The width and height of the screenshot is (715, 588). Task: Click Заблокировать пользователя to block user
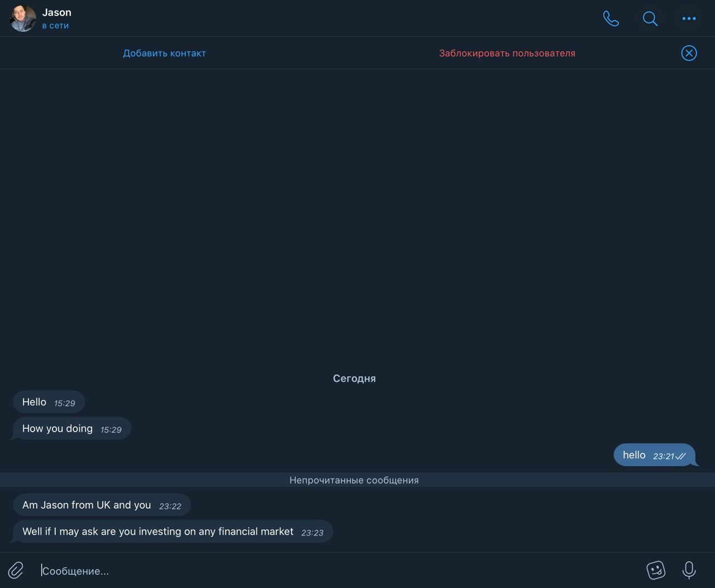(x=507, y=53)
